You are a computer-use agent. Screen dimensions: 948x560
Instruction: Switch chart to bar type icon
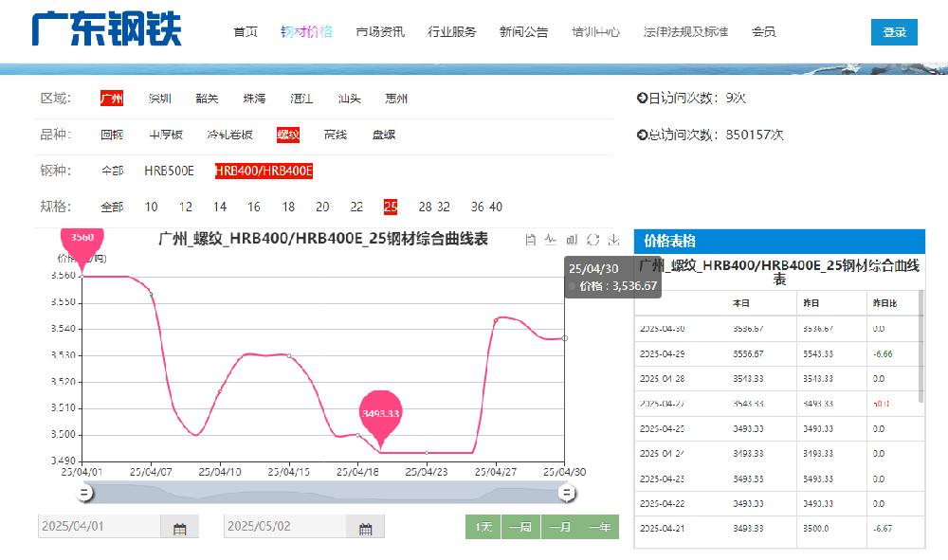click(x=572, y=240)
